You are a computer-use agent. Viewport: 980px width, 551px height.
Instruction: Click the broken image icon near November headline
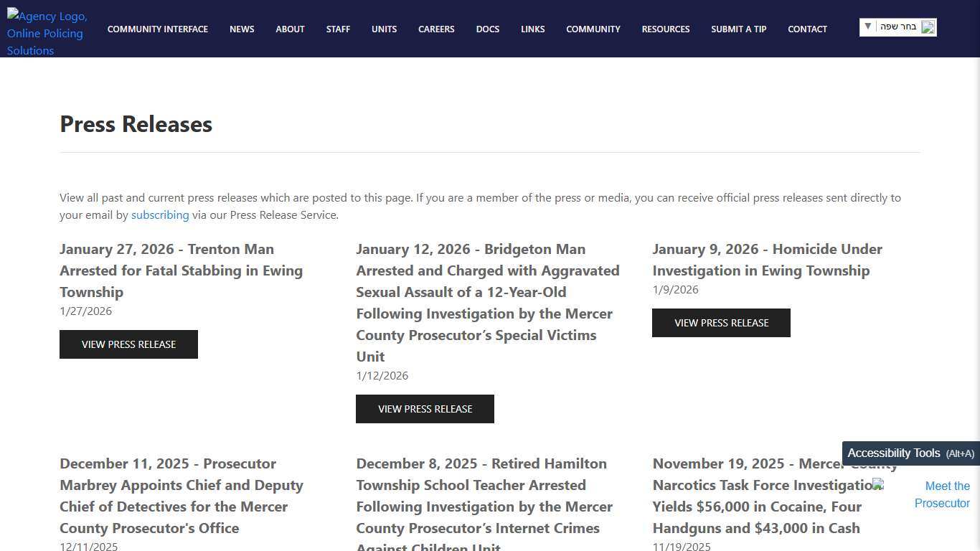[878, 484]
